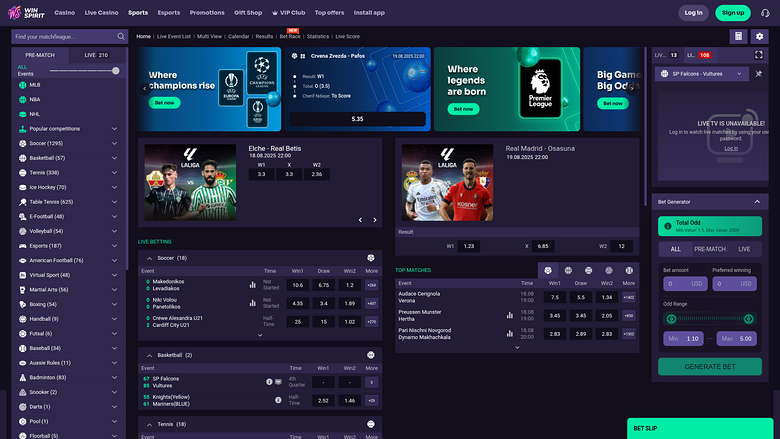Collapse Live Betting Soccer (18) section
780x439 pixels.
click(x=149, y=259)
